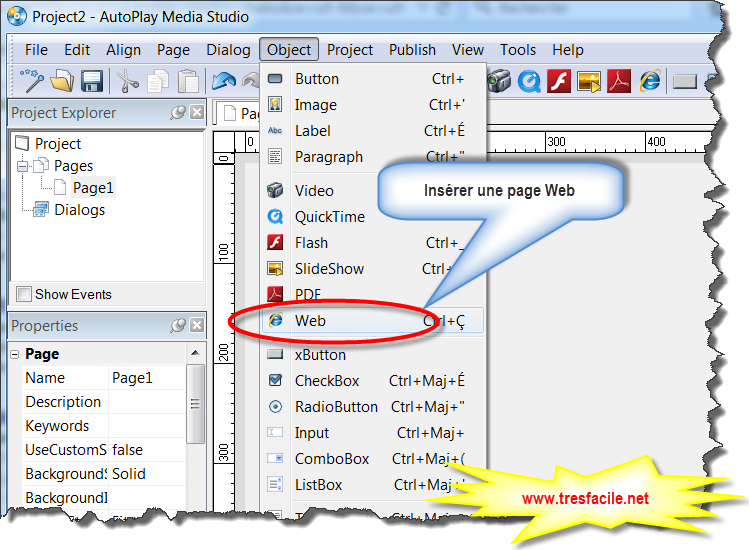Click the QuickTime toolbar icon
This screenshot has height=550, width=749.
tap(529, 81)
